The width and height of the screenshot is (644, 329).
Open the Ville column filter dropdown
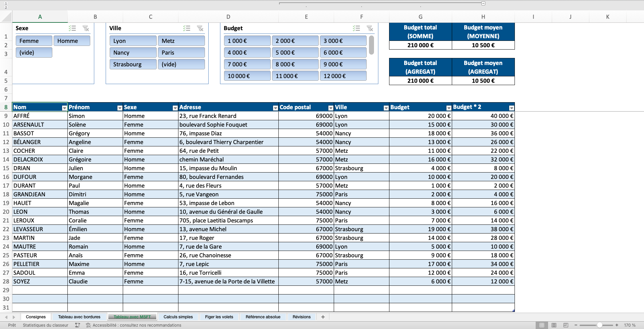pos(386,108)
